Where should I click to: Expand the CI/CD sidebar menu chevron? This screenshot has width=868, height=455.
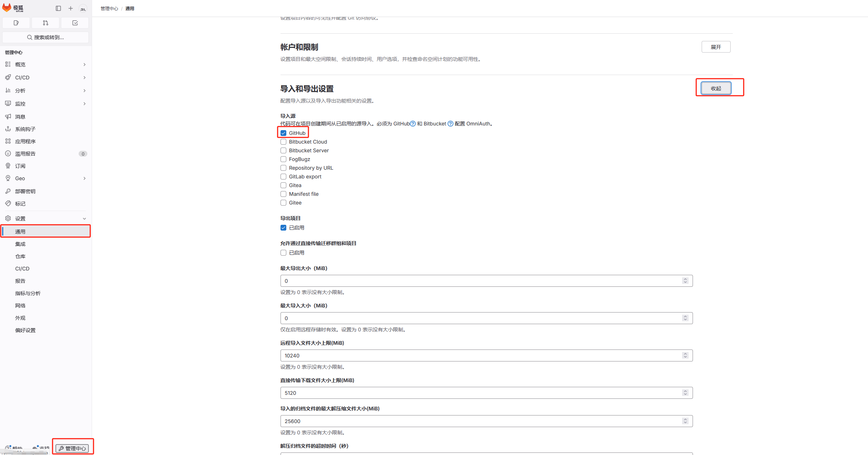(x=84, y=77)
